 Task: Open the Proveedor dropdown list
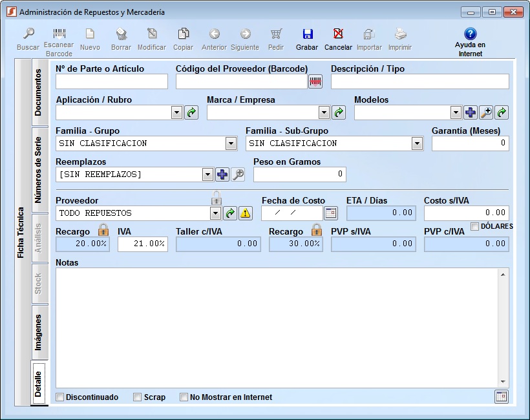point(216,213)
